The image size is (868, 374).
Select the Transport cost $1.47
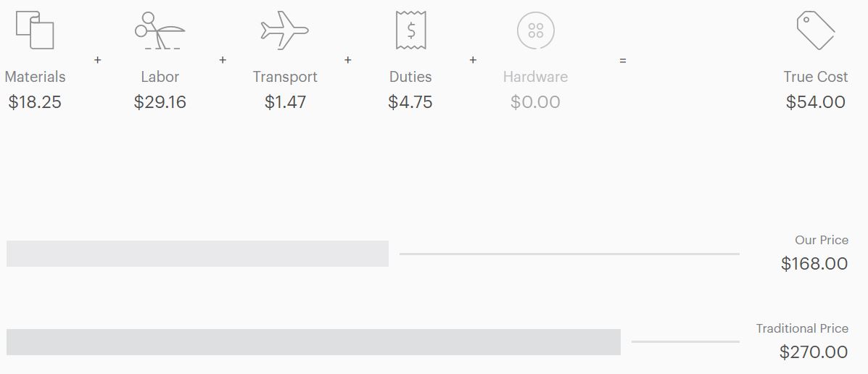[x=285, y=101]
